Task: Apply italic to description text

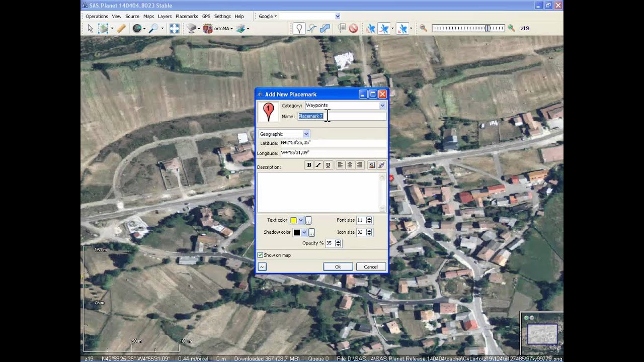Action: 318,165
